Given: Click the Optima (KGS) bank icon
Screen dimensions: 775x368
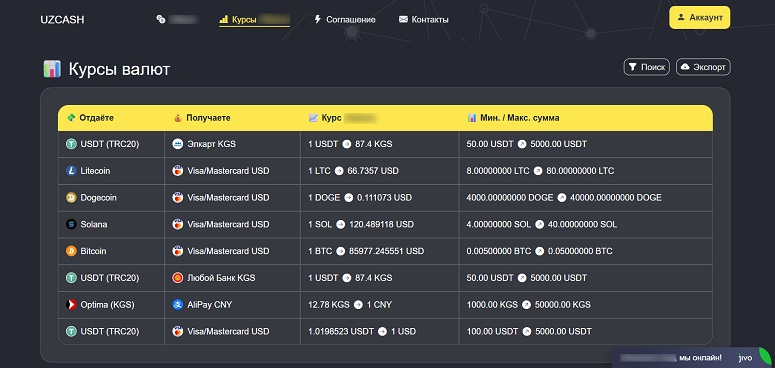Looking at the screenshot, I should 71,305.
